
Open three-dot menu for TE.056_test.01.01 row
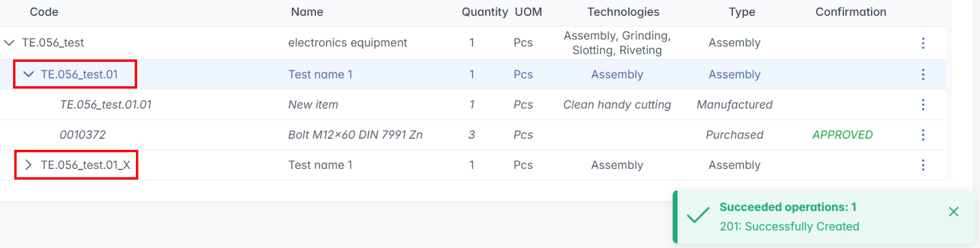(x=923, y=105)
